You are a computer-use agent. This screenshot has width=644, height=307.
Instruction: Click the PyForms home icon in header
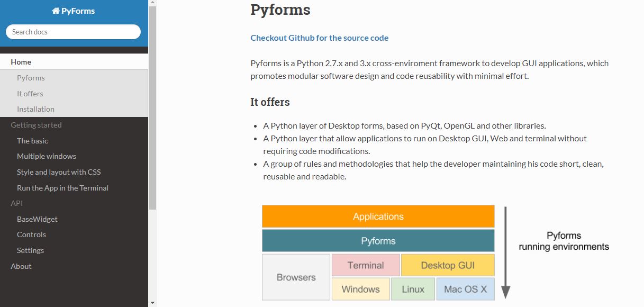[x=56, y=11]
